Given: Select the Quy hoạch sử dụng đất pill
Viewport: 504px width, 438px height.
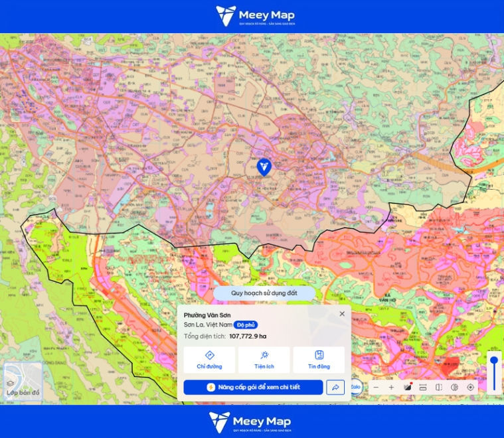Looking at the screenshot, I should pos(264,293).
